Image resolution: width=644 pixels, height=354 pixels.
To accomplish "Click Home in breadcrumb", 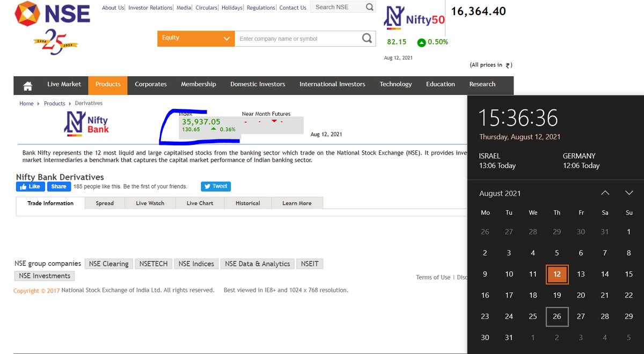I will tap(26, 104).
